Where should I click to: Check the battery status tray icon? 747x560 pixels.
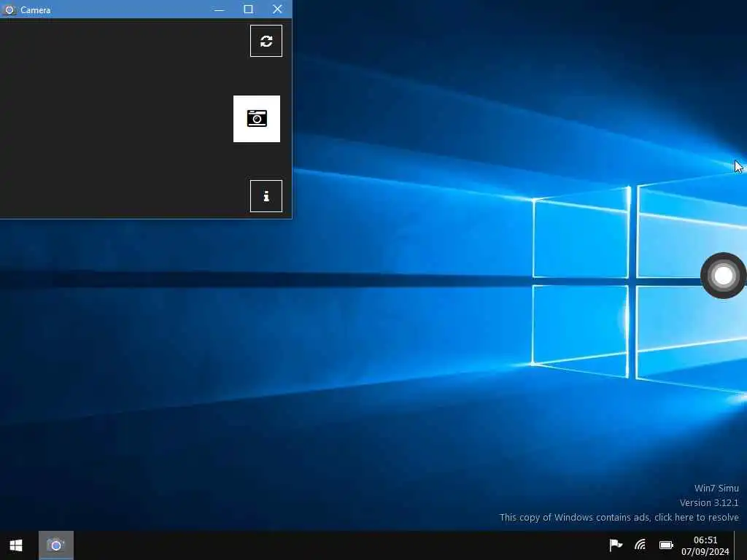[666, 545]
